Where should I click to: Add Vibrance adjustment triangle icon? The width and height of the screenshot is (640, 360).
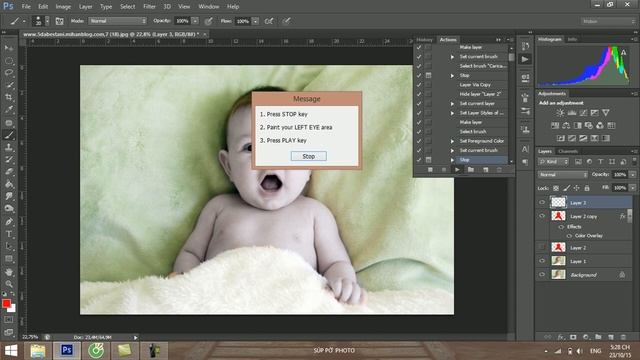pyautogui.click(x=606, y=113)
